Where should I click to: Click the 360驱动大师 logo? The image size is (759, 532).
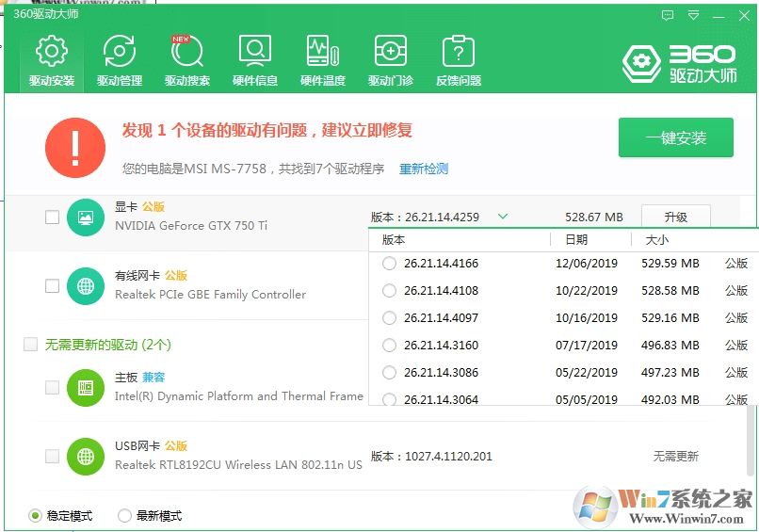(680, 64)
